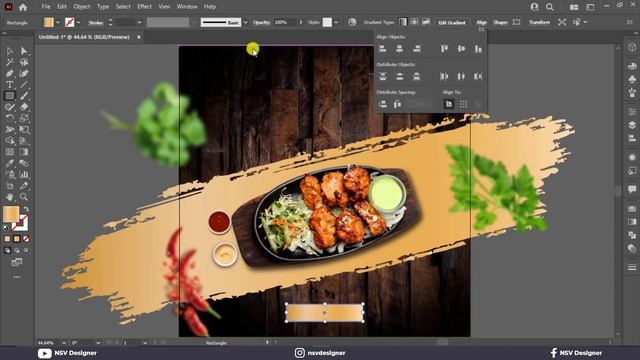Click Swap Fill and Stroke arrow
This screenshot has height=360, width=640.
(x=26, y=209)
